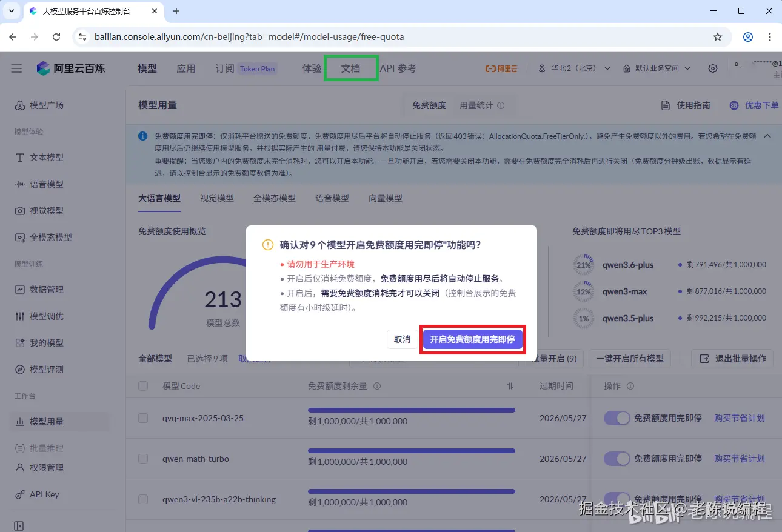The image size is (782, 532).
Task: Open the 默认业务空间 workspace dropdown
Action: (657, 68)
